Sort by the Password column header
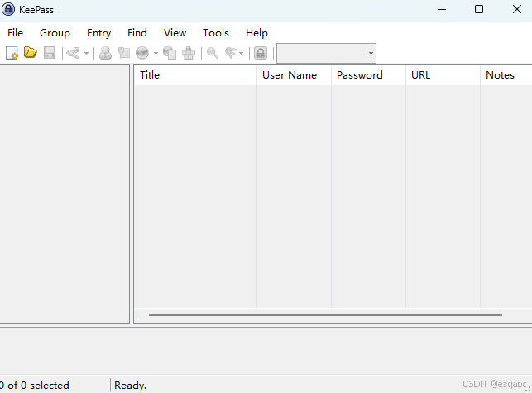The image size is (532, 393). (368, 75)
